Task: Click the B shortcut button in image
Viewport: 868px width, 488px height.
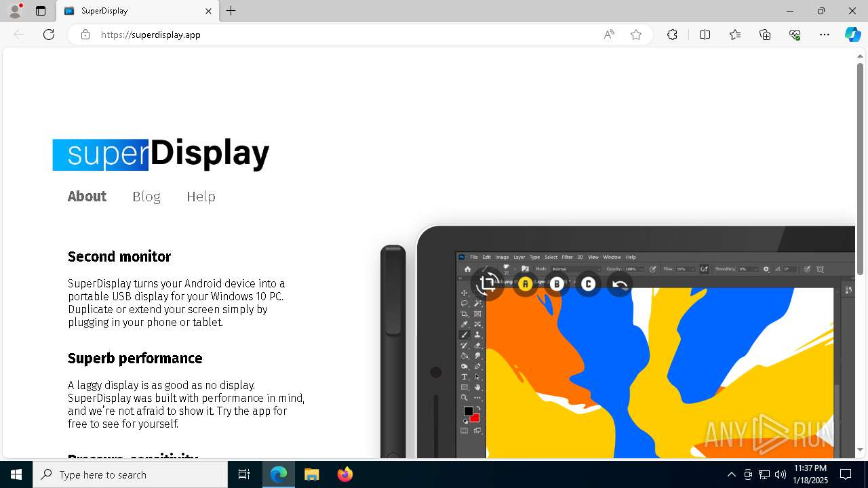Action: pyautogui.click(x=557, y=284)
